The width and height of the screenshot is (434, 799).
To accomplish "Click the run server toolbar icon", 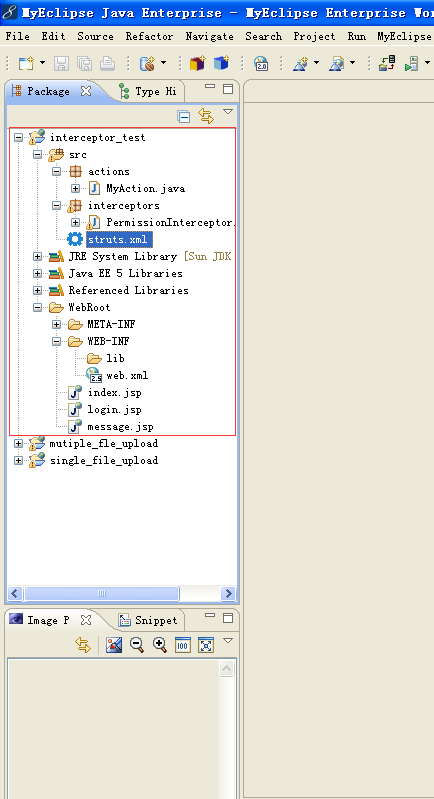I will [411, 63].
